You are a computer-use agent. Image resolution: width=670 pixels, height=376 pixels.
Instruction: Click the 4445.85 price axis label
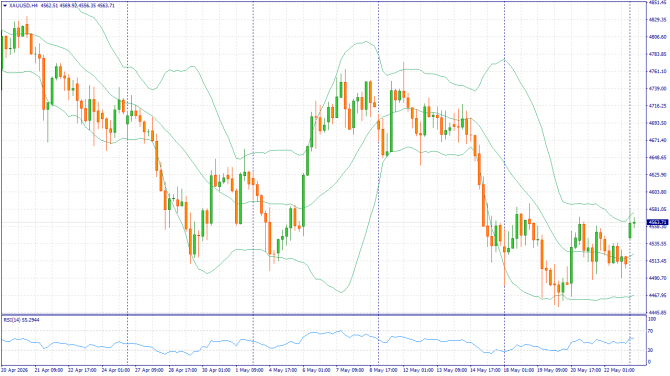[x=657, y=312]
